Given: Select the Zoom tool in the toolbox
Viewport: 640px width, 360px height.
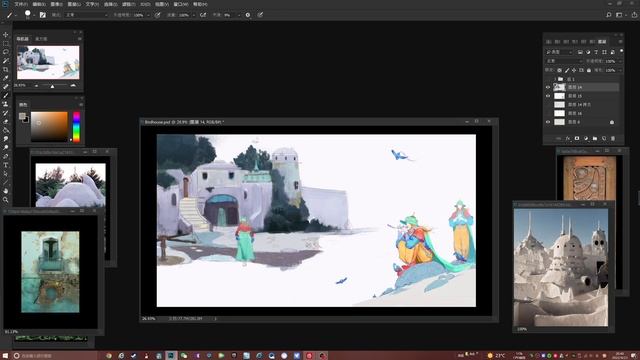Looking at the screenshot, I should click(x=6, y=200).
